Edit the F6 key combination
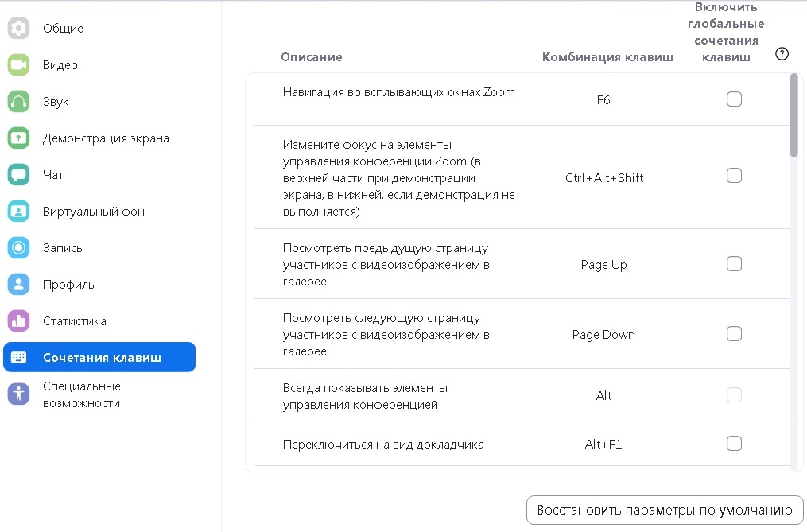This screenshot has width=807, height=532. coord(603,100)
